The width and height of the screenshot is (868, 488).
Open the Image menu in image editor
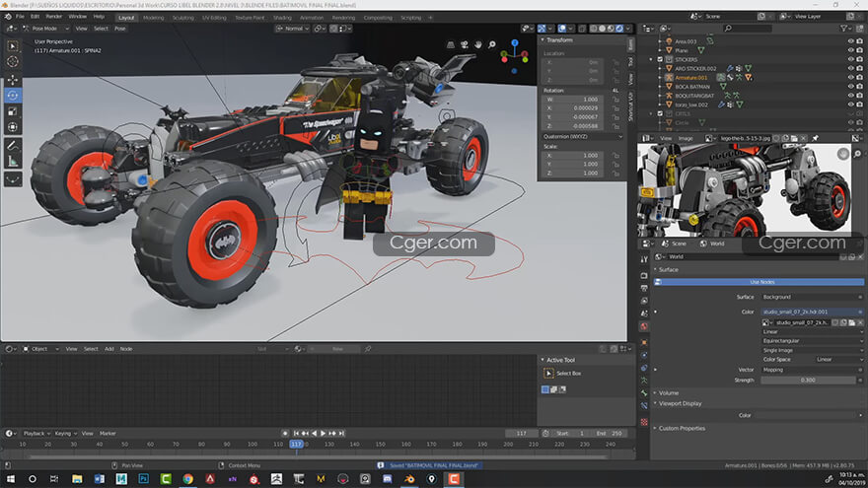686,138
